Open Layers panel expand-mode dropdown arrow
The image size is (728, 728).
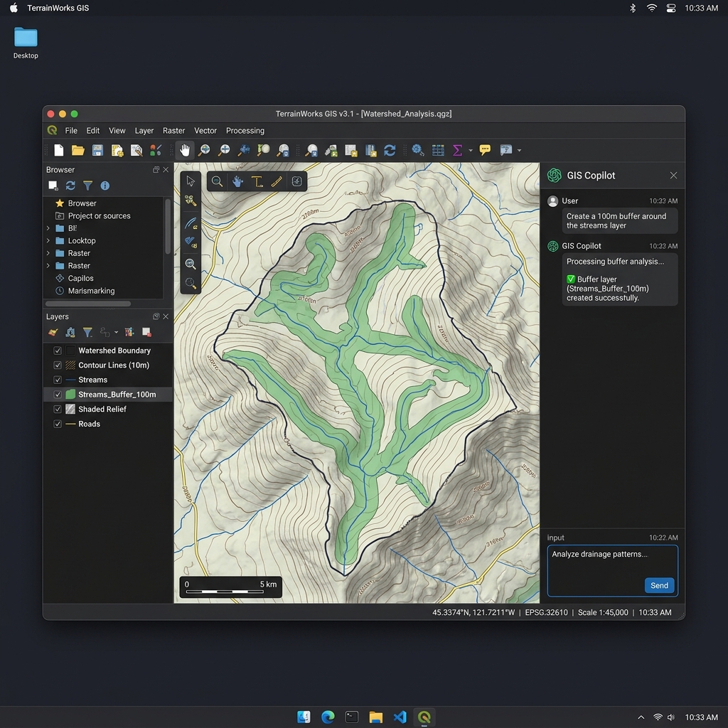(x=116, y=333)
